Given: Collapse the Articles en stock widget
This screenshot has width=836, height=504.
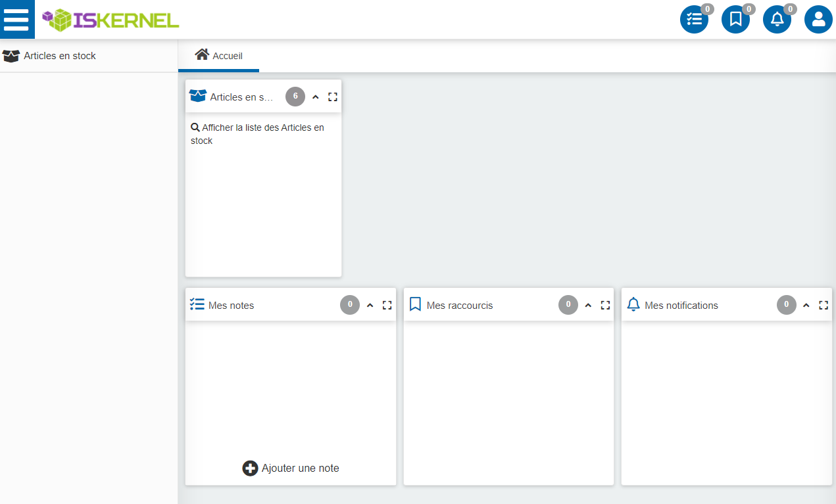Looking at the screenshot, I should (315, 97).
